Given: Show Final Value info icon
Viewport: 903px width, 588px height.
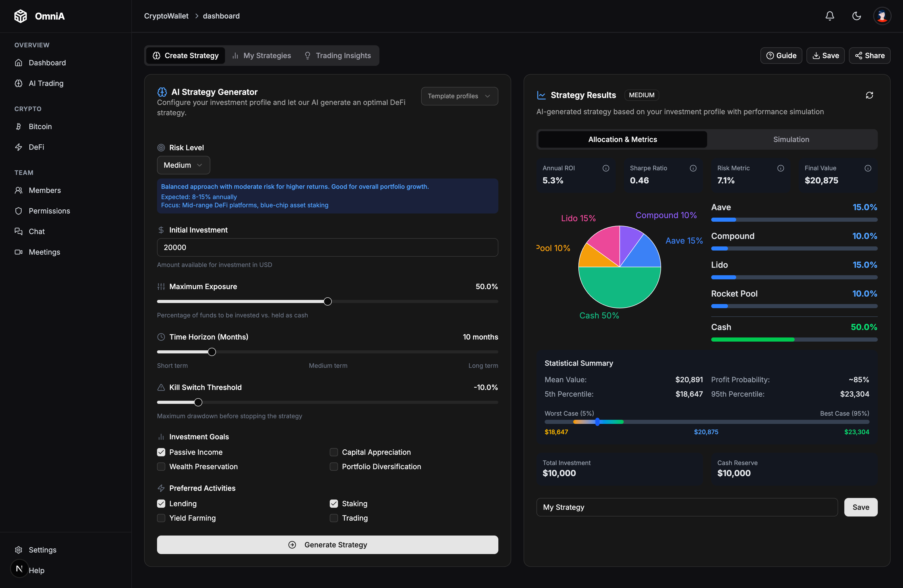Looking at the screenshot, I should coord(868,168).
